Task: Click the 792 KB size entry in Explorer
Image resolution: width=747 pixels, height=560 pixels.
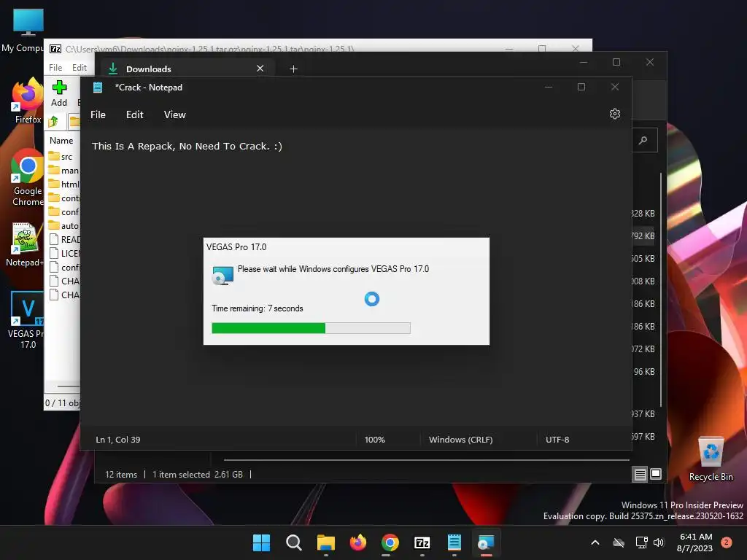Action: coord(643,236)
